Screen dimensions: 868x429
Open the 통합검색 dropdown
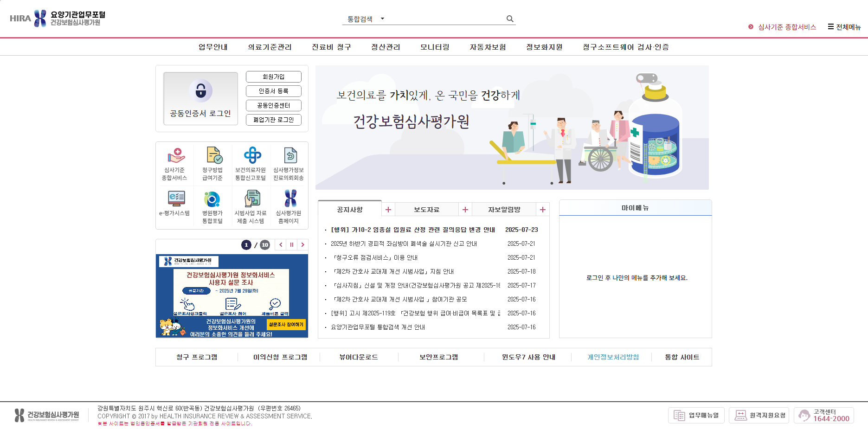pyautogui.click(x=366, y=19)
